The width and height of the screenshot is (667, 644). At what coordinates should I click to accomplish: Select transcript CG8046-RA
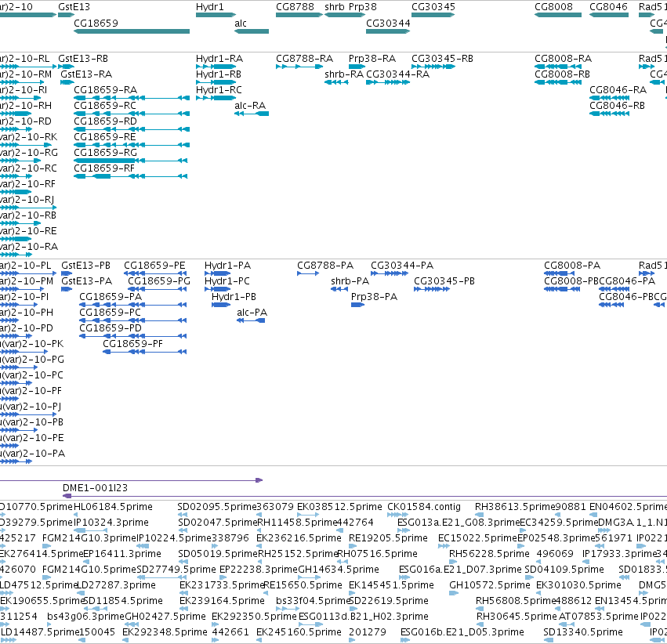(x=618, y=90)
